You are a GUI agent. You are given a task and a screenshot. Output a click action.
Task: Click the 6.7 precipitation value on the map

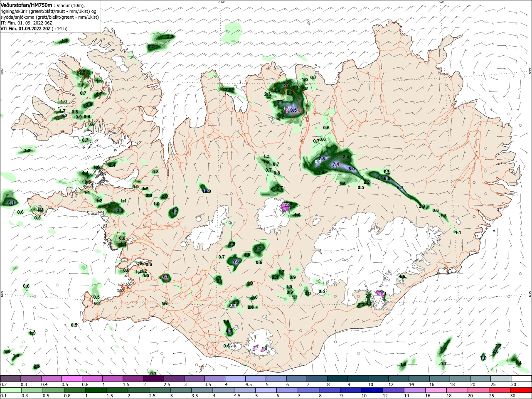(x=400, y=188)
